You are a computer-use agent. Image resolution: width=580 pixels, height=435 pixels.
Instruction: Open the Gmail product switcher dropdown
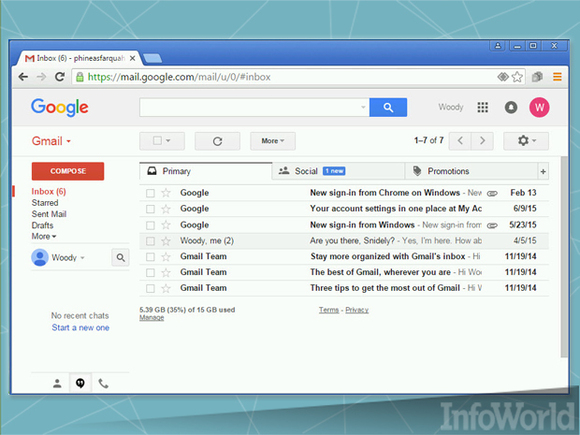(51, 141)
